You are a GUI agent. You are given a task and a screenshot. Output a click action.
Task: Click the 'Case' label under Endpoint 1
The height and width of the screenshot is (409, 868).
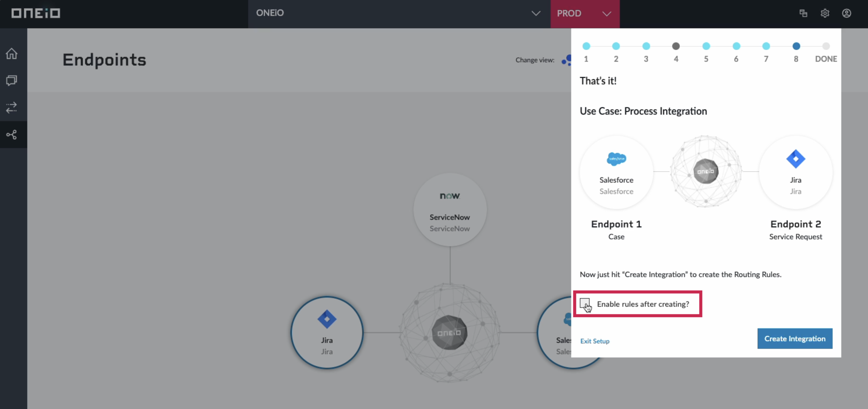pyautogui.click(x=616, y=237)
